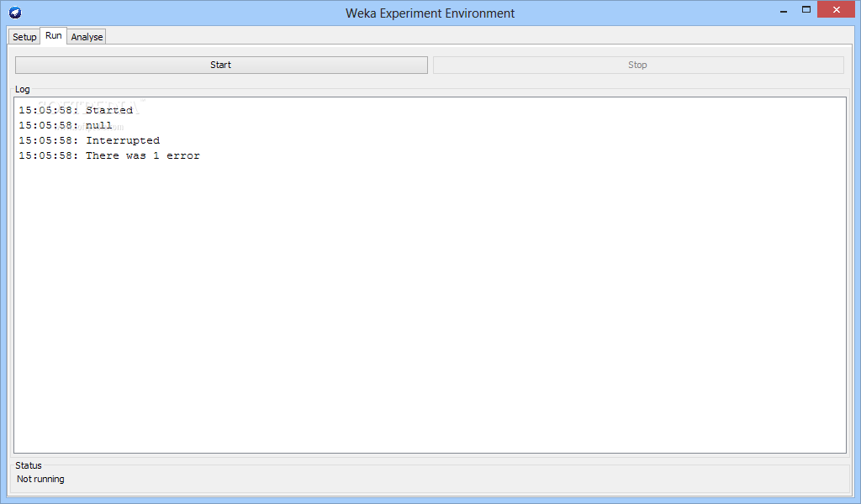The width and height of the screenshot is (861, 504).
Task: Select the Run tab
Action: click(x=53, y=35)
